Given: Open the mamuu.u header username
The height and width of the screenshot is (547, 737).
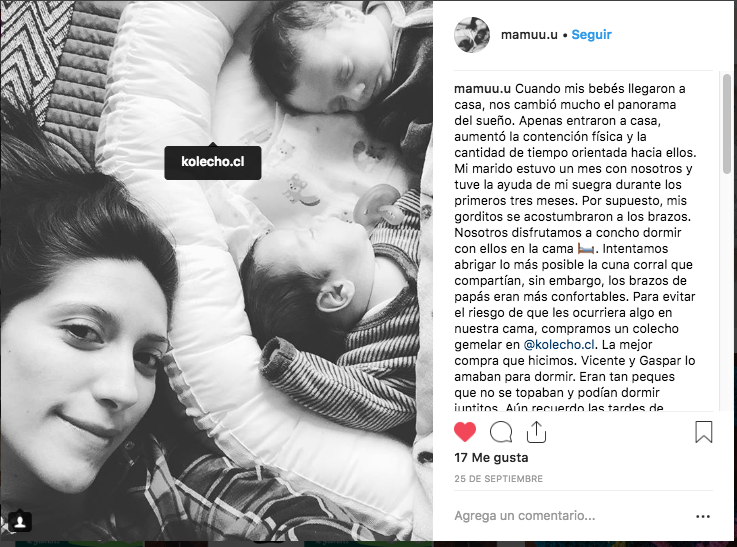Looking at the screenshot, I should point(529,35).
